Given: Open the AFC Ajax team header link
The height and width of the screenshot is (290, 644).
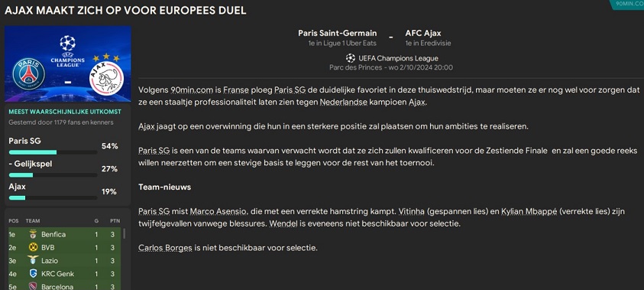Looking at the screenshot, I should [x=423, y=33].
